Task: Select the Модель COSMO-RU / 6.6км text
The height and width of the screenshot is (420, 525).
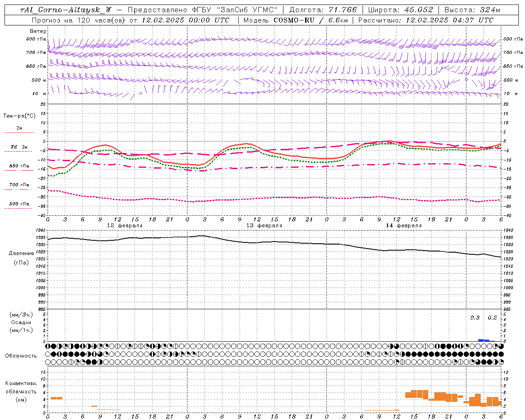Action: [295, 20]
